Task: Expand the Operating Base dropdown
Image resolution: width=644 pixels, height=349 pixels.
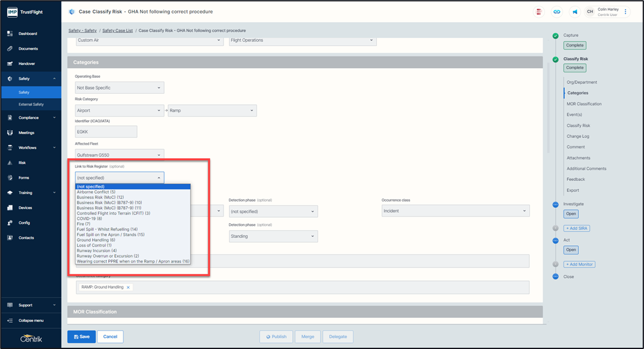Action: (x=119, y=88)
